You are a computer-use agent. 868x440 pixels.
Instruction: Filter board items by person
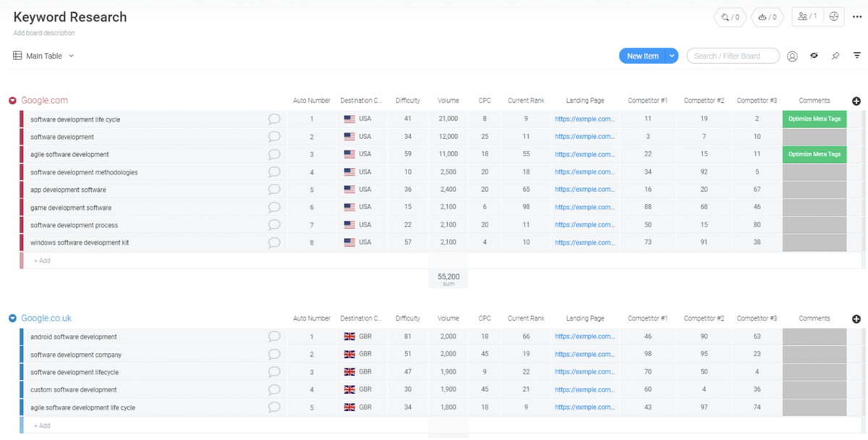point(792,55)
